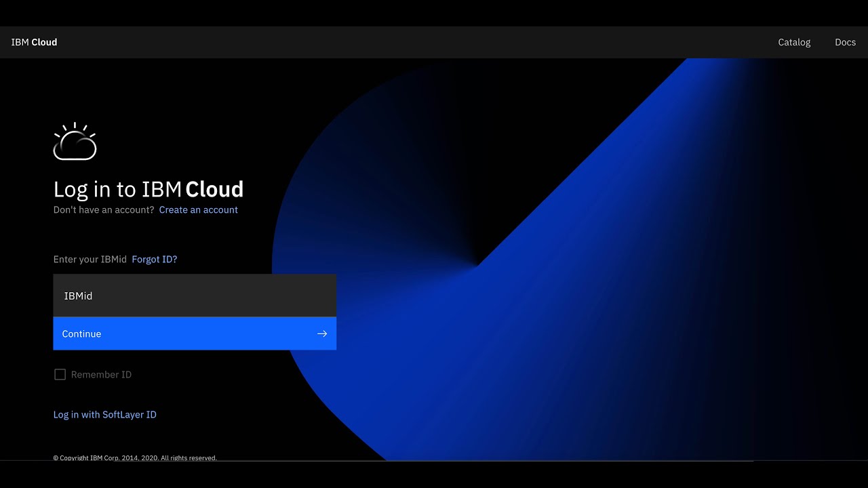Viewport: 868px width, 488px height.
Task: Open the Forgot ID? link
Action: pos(154,259)
